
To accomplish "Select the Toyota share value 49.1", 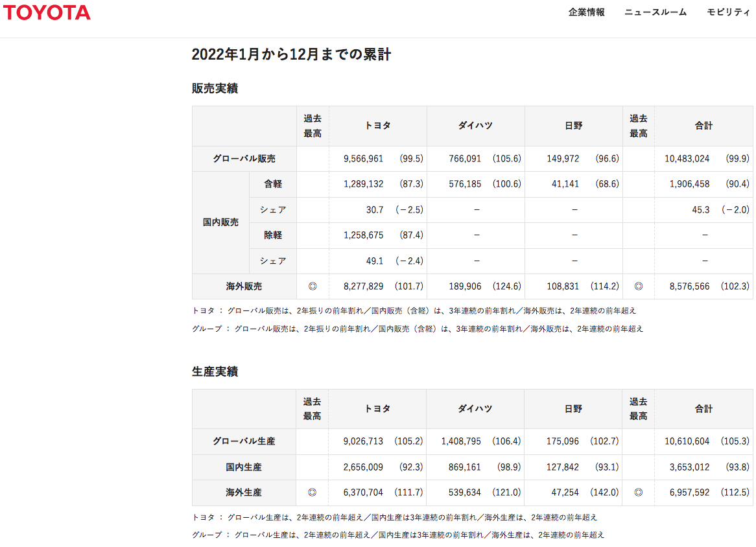I will click(x=375, y=261).
